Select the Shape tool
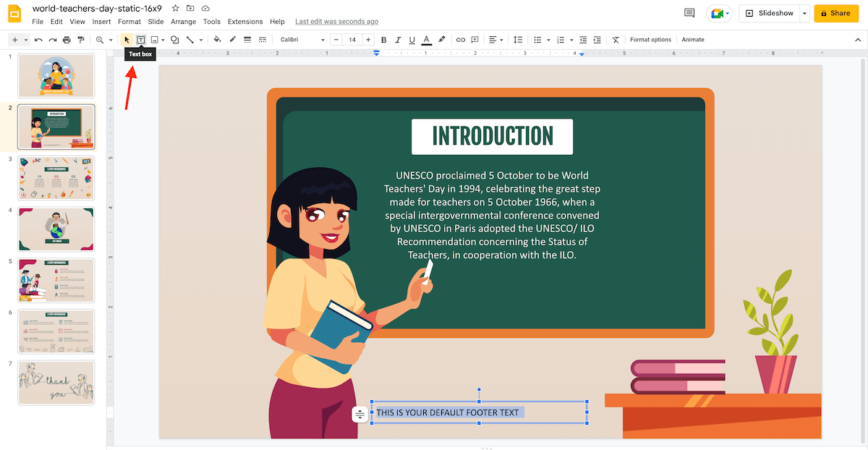 click(x=174, y=40)
